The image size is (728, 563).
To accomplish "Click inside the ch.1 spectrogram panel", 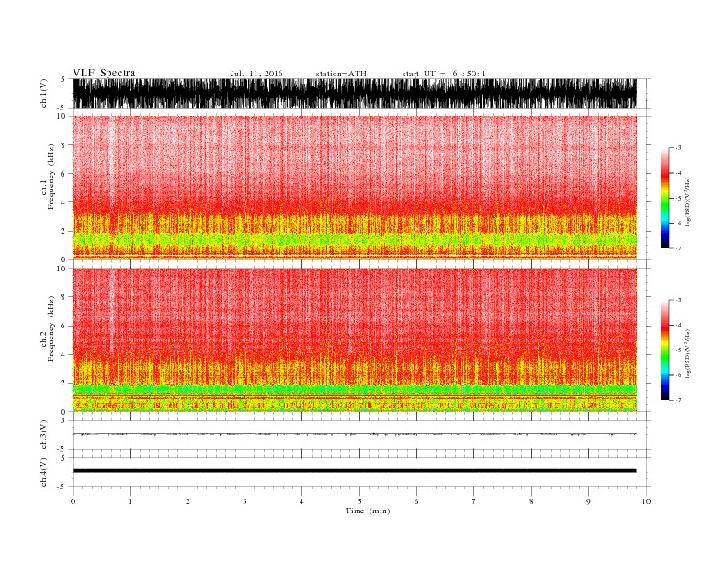I will pyautogui.click(x=354, y=188).
